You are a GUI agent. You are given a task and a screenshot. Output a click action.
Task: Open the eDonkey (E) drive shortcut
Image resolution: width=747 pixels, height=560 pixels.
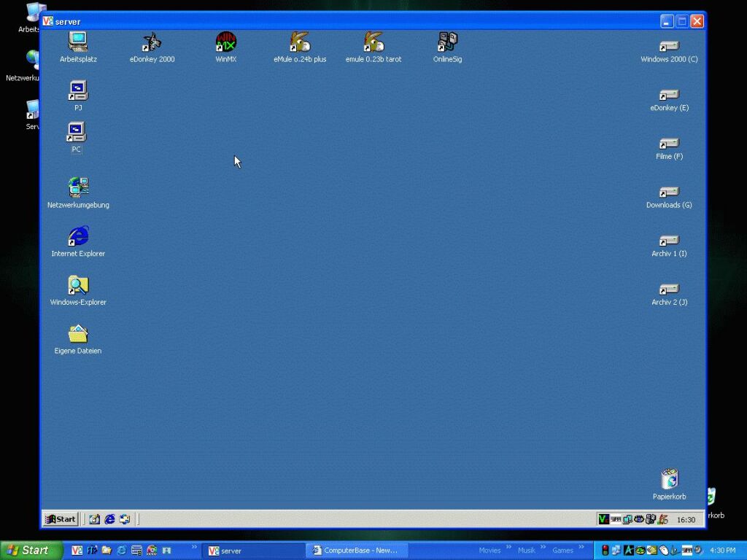[669, 100]
